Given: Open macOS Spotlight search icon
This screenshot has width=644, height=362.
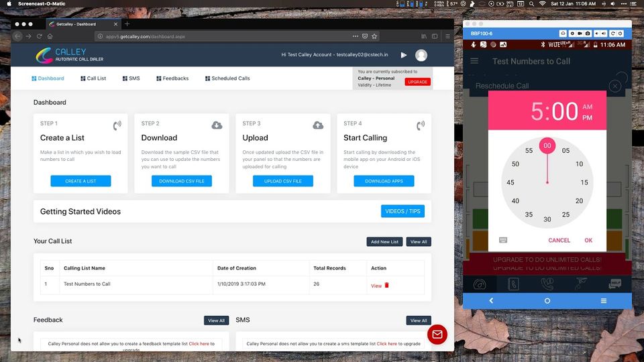Looking at the screenshot, I should tap(531, 4).
